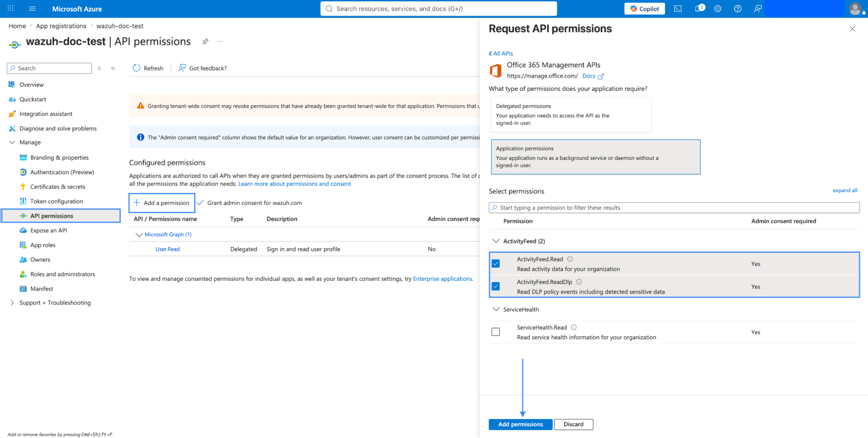The image size is (868, 438).
Task: Open the portal hamburger menu
Action: pyautogui.click(x=32, y=9)
